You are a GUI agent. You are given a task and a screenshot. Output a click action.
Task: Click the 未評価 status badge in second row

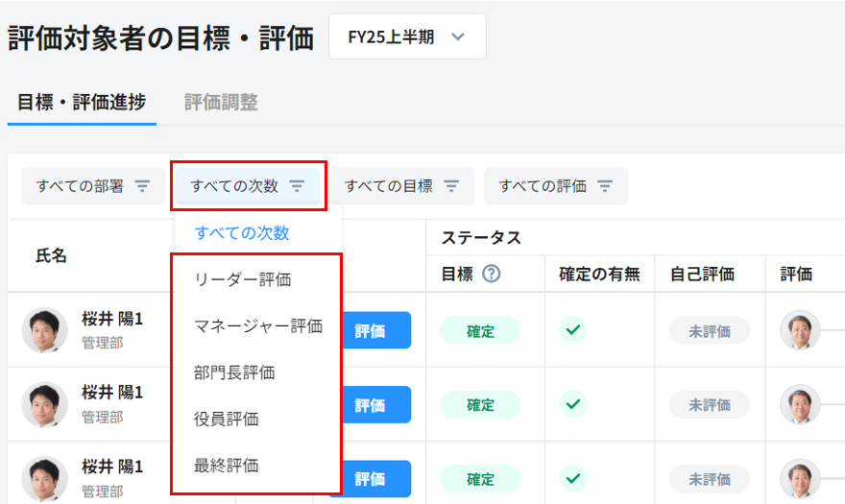pyautogui.click(x=709, y=404)
